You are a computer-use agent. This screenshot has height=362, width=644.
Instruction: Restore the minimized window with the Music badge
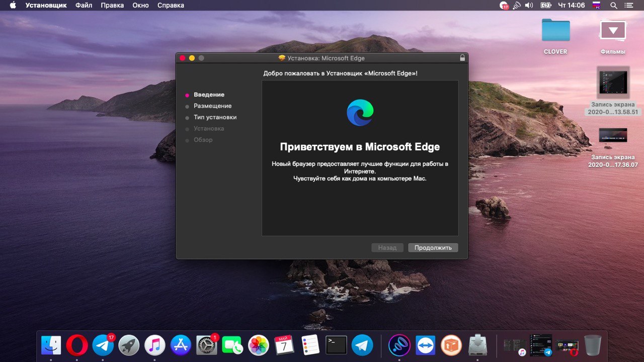point(515,346)
